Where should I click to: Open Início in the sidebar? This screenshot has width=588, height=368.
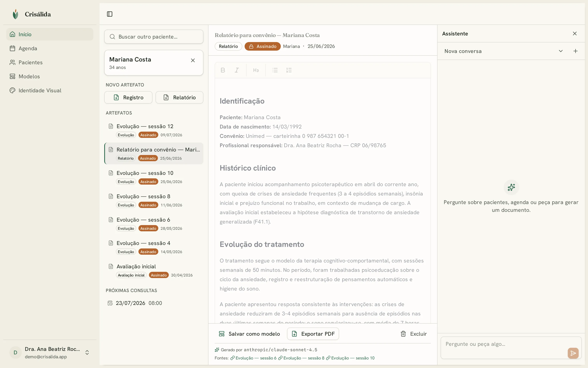(50, 34)
